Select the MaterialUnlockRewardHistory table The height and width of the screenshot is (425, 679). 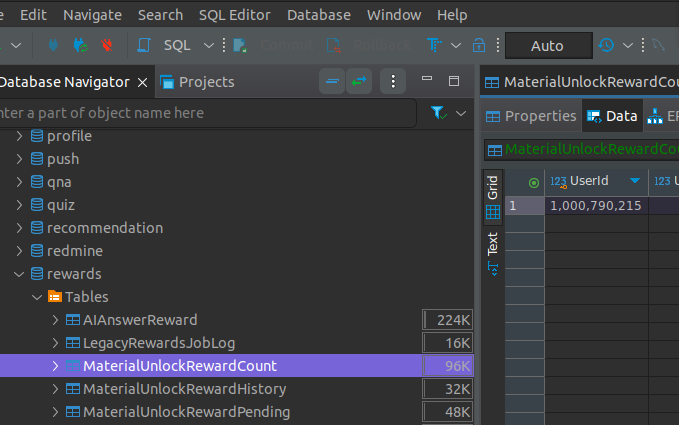tap(184, 389)
